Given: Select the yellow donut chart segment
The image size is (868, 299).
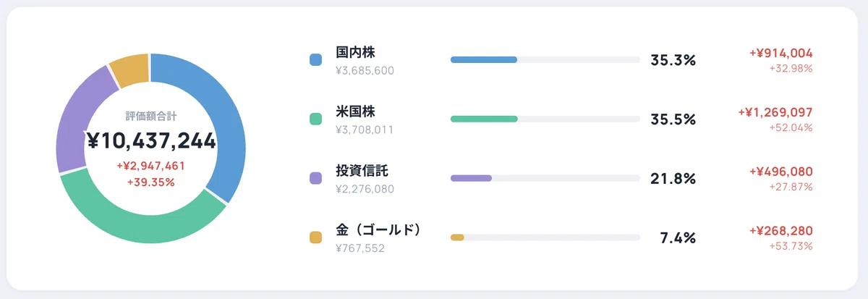Looking at the screenshot, I should tap(131, 70).
